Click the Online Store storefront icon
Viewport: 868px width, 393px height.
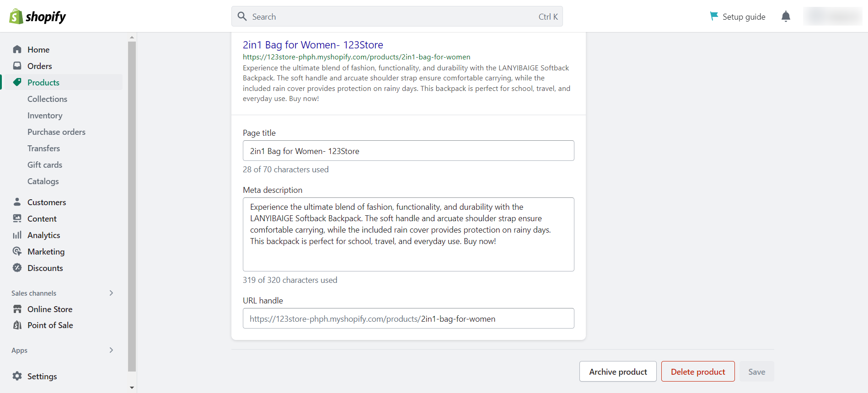coord(17,309)
